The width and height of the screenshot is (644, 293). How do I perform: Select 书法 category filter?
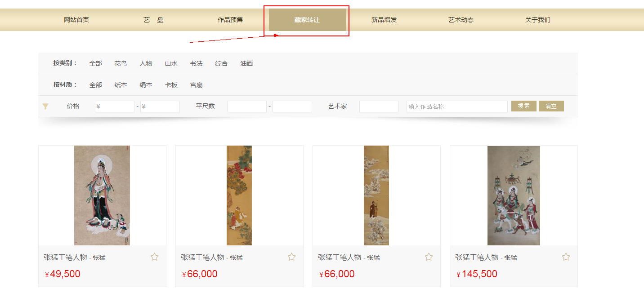197,63
